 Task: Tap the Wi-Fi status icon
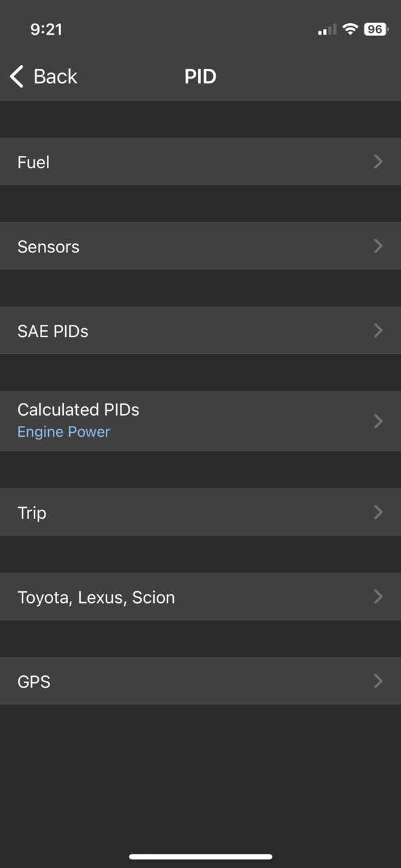tap(350, 29)
